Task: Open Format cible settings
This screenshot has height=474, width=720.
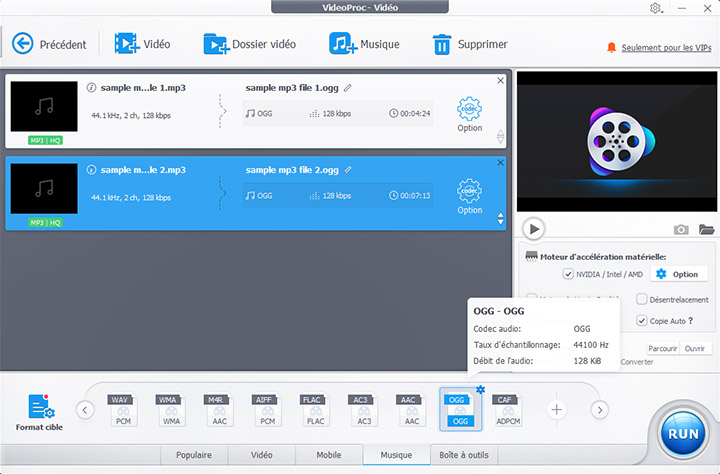Action: coord(39,412)
